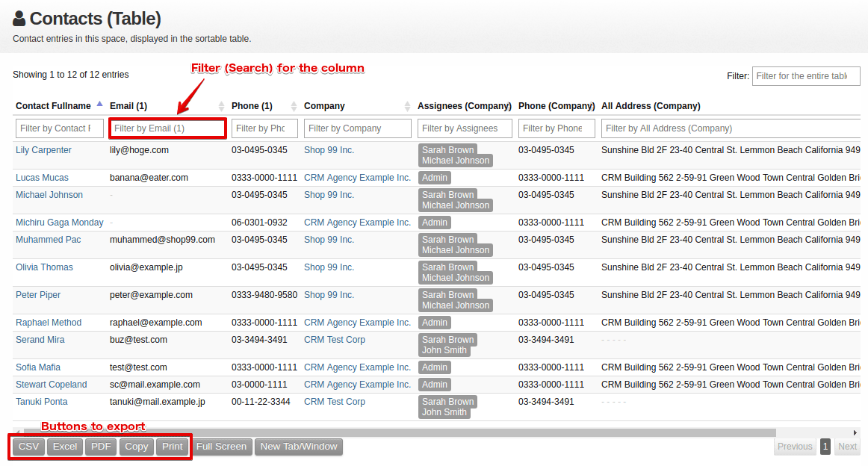
Task: Select page 1 in pagination
Action: [825, 447]
